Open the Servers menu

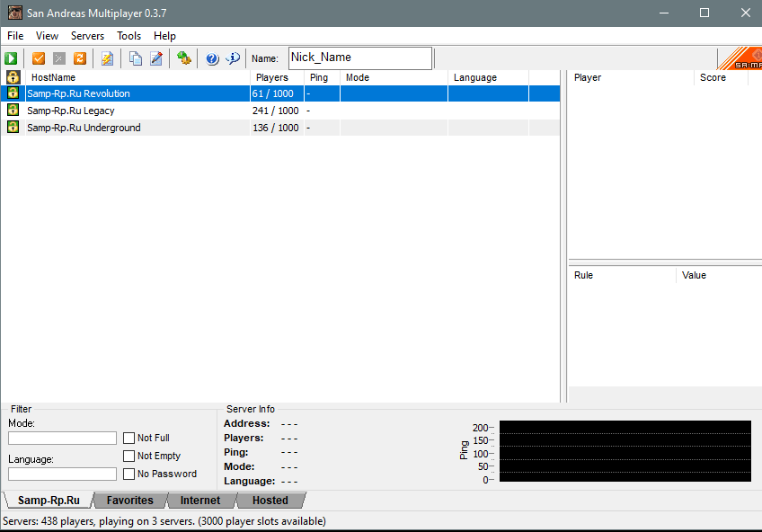point(87,36)
